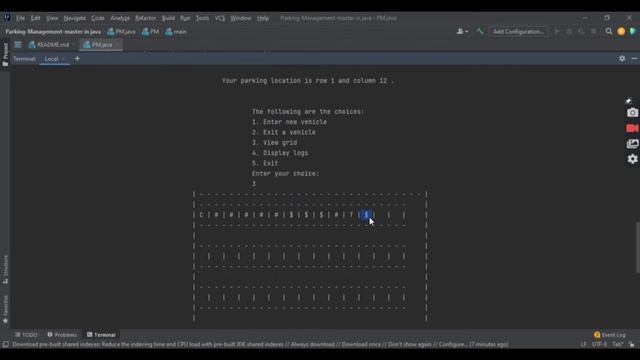Change the Tab indent setting
This screenshot has height=360, width=640.
point(617,344)
